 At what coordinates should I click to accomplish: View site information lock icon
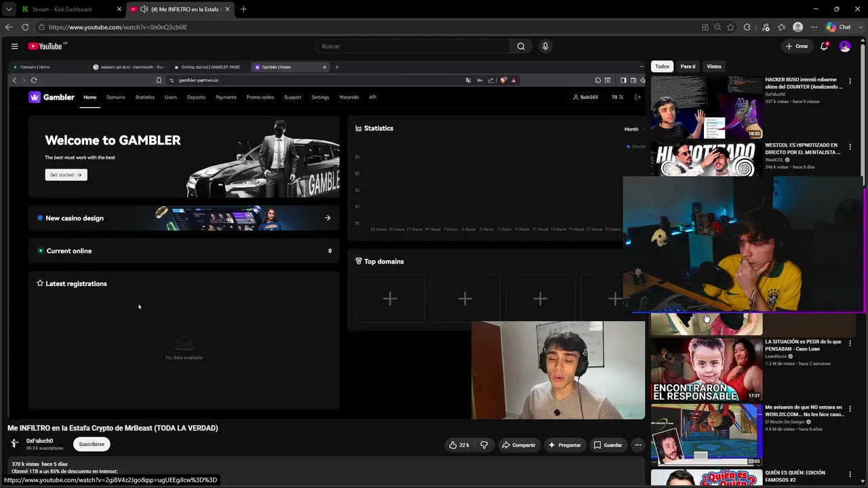click(x=41, y=27)
